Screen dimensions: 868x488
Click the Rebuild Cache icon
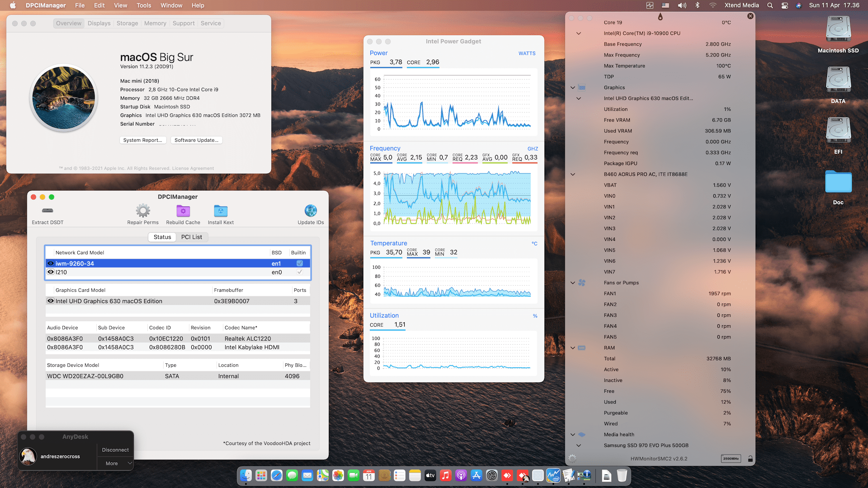[x=183, y=211]
